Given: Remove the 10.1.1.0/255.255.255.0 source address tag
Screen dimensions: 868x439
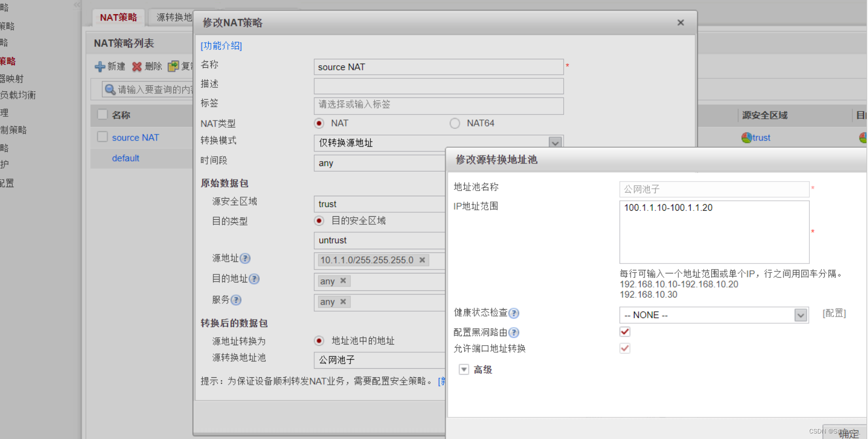Looking at the screenshot, I should coord(422,260).
